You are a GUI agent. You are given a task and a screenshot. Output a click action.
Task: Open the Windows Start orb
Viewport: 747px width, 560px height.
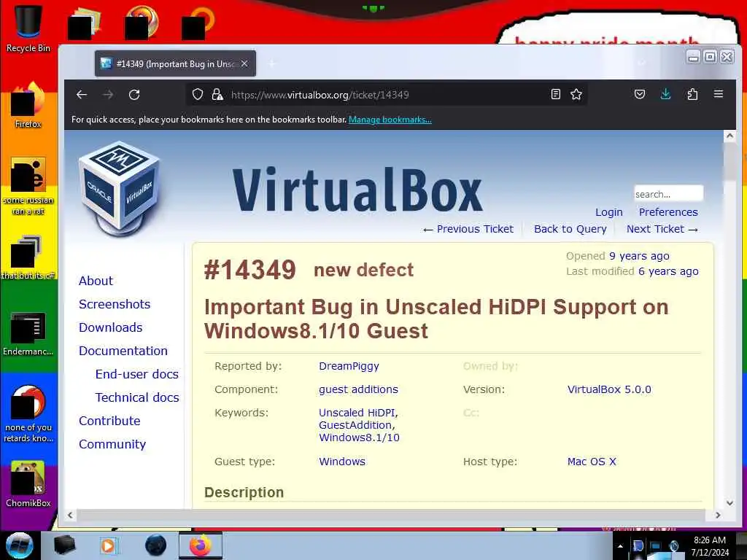[x=20, y=545]
